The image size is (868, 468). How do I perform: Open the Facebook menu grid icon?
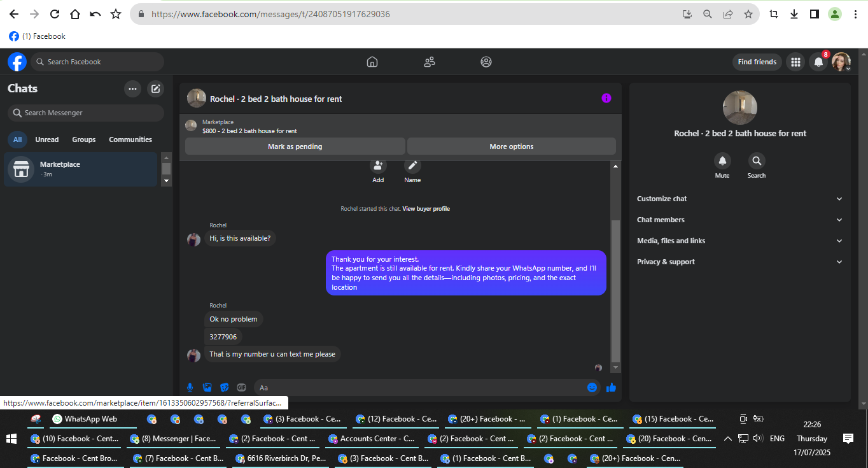tap(795, 62)
